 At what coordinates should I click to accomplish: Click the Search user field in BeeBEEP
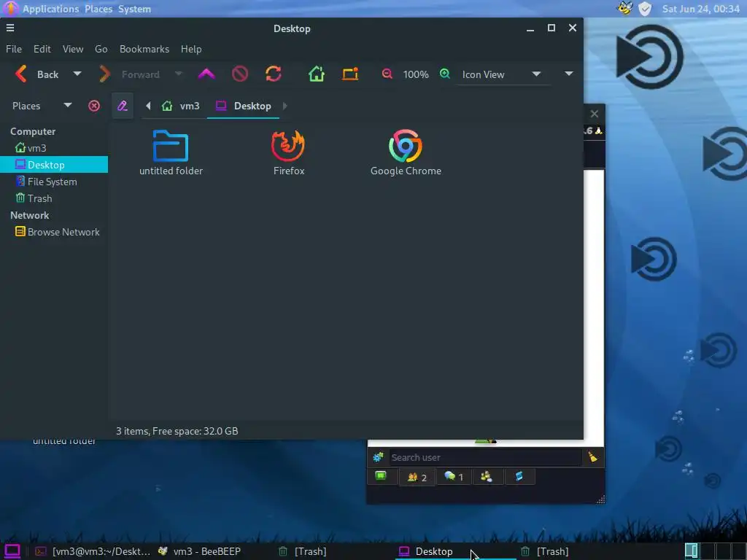pyautogui.click(x=485, y=458)
